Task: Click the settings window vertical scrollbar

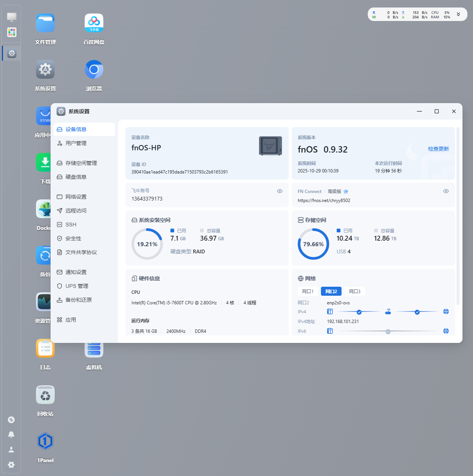Action: [458, 216]
